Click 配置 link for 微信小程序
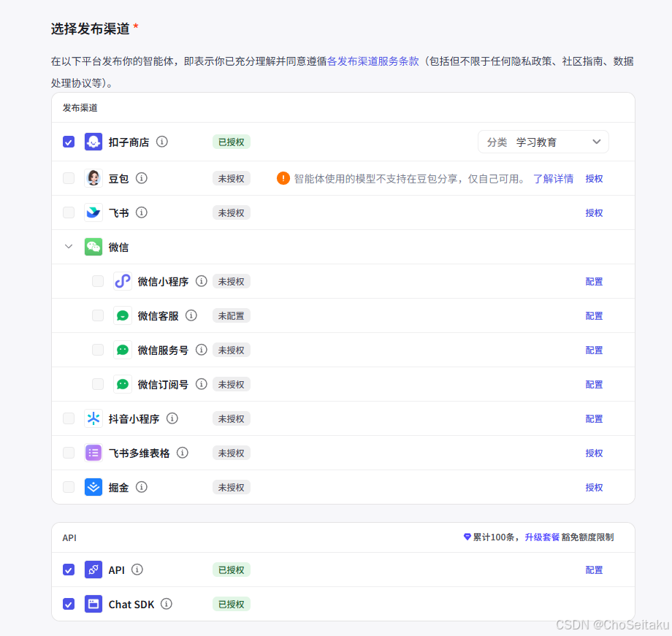Viewport: 672px width, 636px height. 594,282
